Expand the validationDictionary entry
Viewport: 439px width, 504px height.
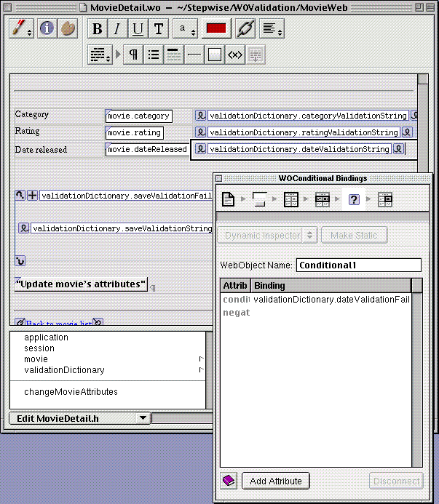click(202, 369)
